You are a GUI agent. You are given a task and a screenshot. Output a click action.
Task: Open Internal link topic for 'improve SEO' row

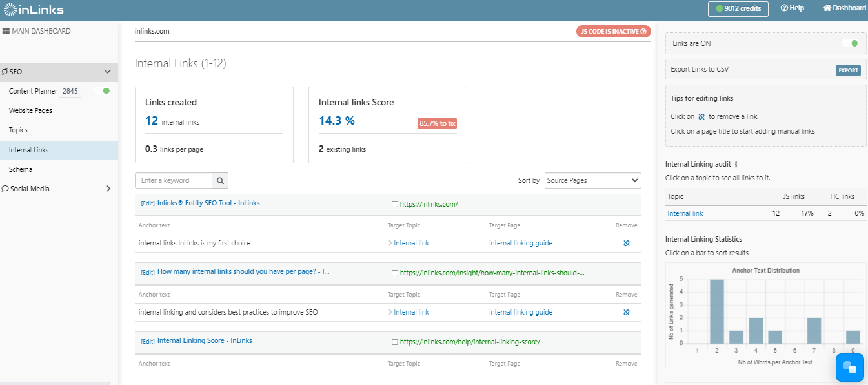tap(411, 312)
